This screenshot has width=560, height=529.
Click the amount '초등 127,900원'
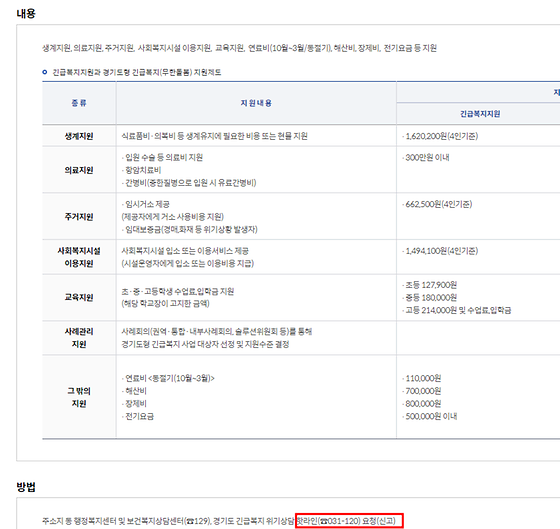[431, 285]
